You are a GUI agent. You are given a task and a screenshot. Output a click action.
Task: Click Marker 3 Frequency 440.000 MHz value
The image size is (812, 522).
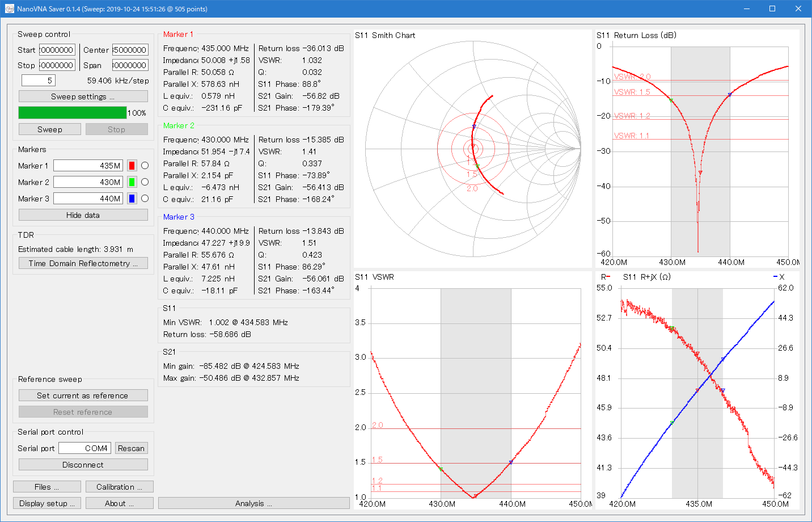pyautogui.click(x=225, y=231)
